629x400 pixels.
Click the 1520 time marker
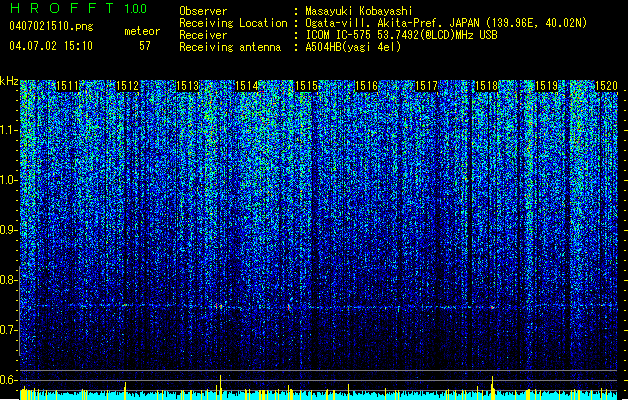606,86
